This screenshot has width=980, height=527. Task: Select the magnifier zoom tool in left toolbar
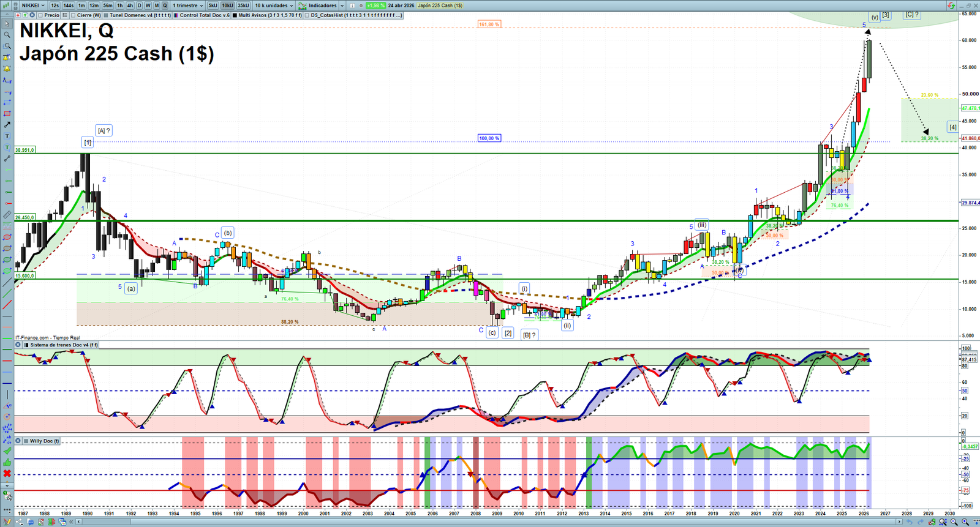pyautogui.click(x=7, y=35)
